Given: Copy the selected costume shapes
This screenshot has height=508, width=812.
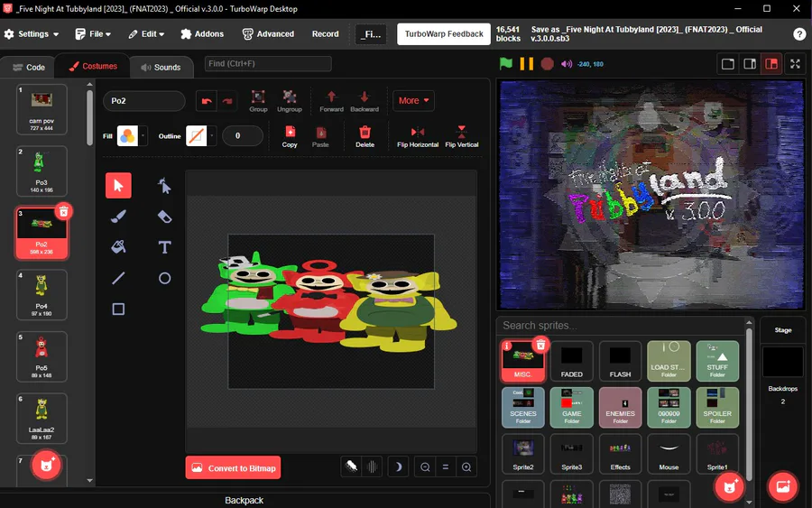Looking at the screenshot, I should click(x=290, y=136).
